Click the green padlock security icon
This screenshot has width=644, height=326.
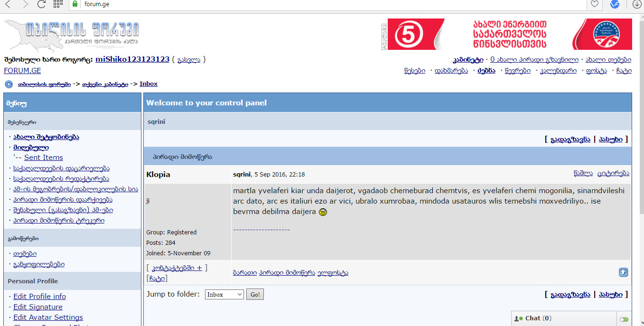(74, 4)
